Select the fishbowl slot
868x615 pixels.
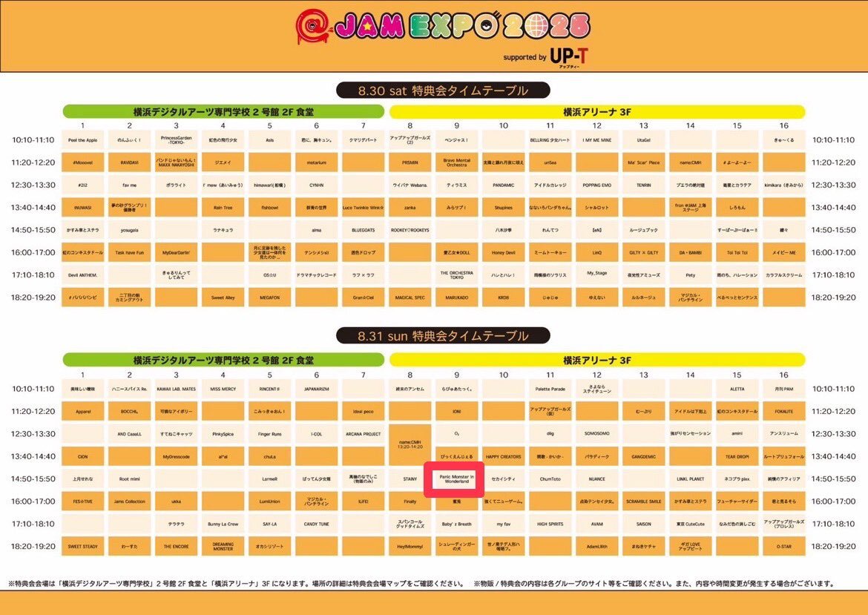[269, 208]
